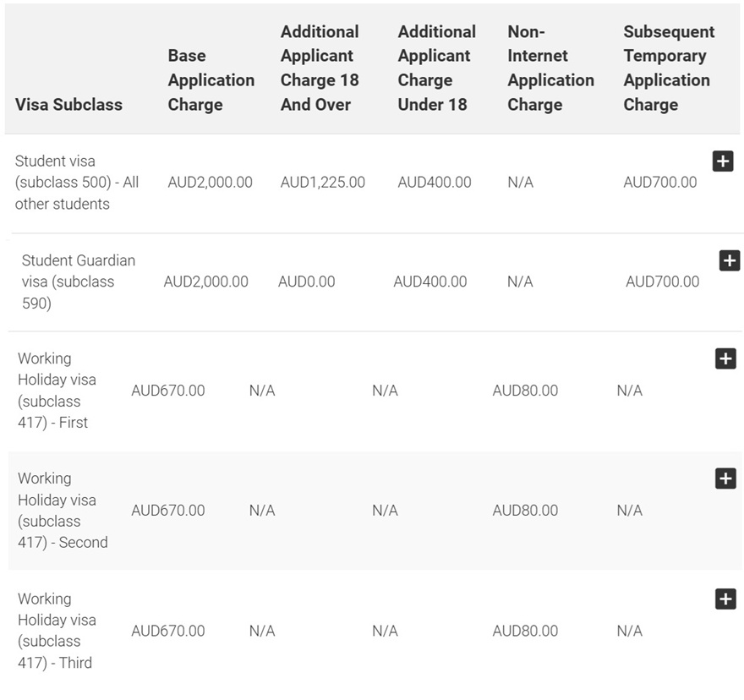This screenshot has width=744, height=700.
Task: Click AUD0.00 charge in Student Guardian row
Action: coord(306,282)
